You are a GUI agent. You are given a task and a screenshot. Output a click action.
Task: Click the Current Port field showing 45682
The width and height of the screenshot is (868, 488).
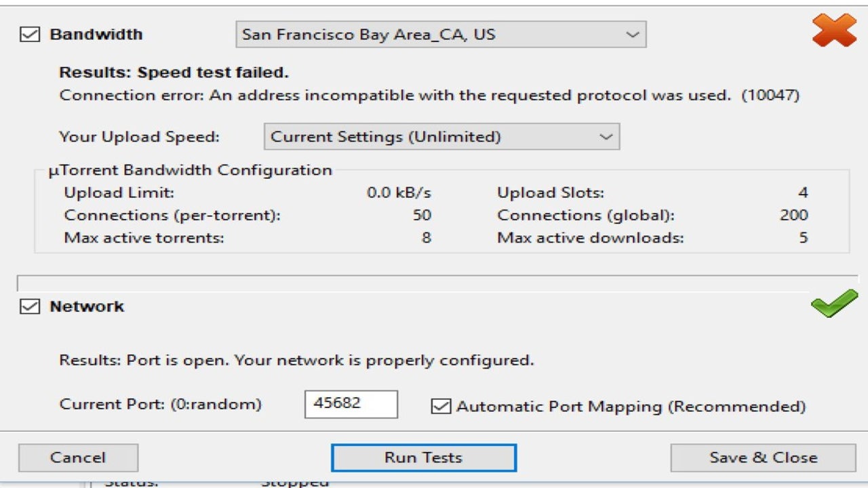tap(351, 404)
